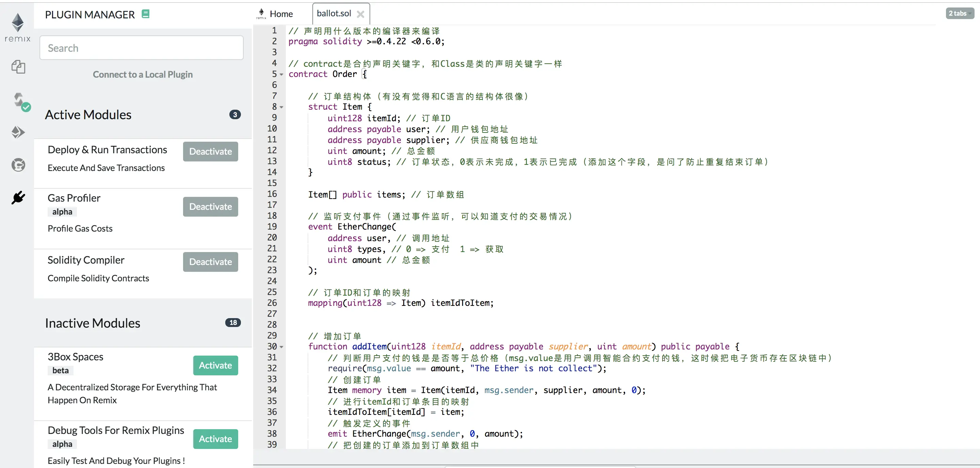
Task: Open the Plugin Manager documentation icon
Action: [145, 14]
